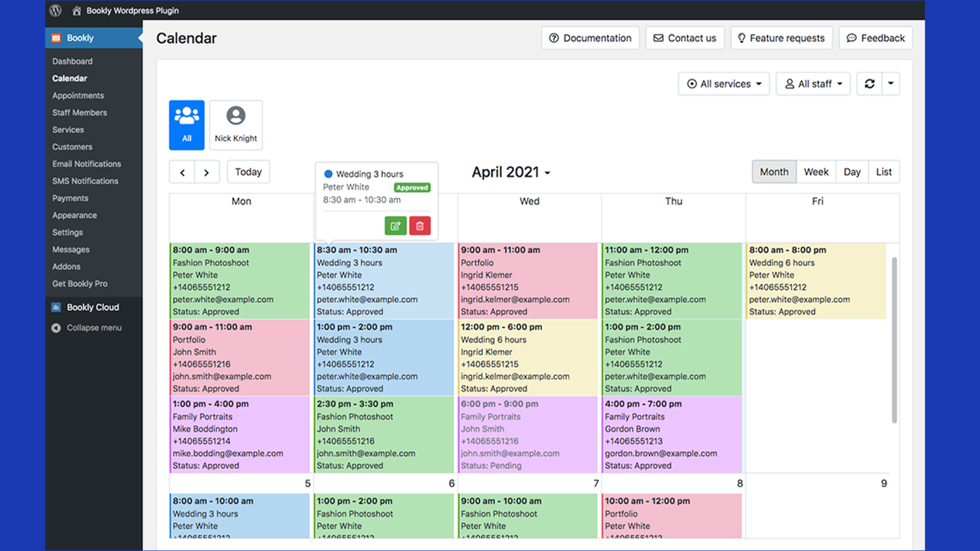Open Appointments in the sidebar menu
Image resolution: width=980 pixels, height=551 pixels.
[x=78, y=96]
